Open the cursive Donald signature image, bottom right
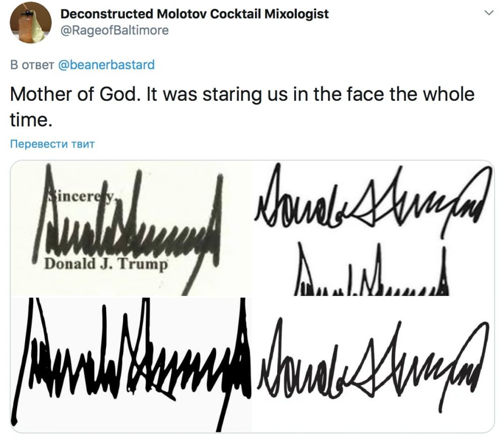 (x=373, y=364)
